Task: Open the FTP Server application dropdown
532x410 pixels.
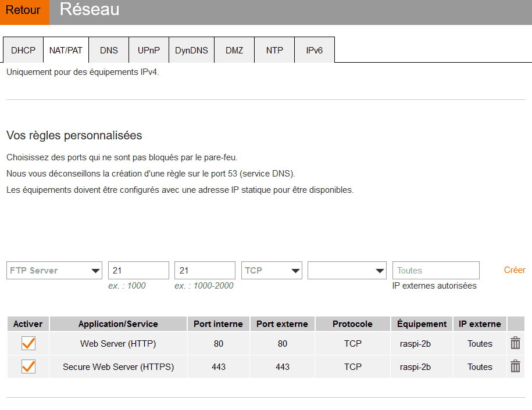Action: click(54, 271)
